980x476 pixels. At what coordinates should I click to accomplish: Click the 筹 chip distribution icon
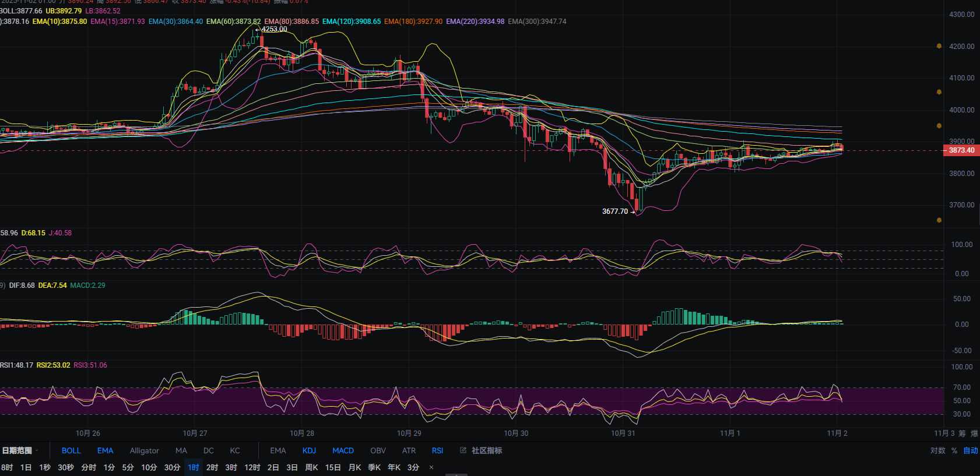coord(962,433)
